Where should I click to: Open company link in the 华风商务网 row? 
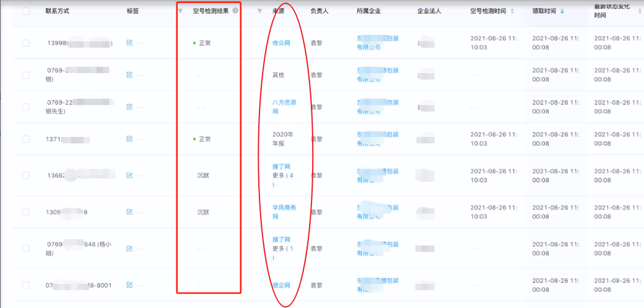(378, 212)
